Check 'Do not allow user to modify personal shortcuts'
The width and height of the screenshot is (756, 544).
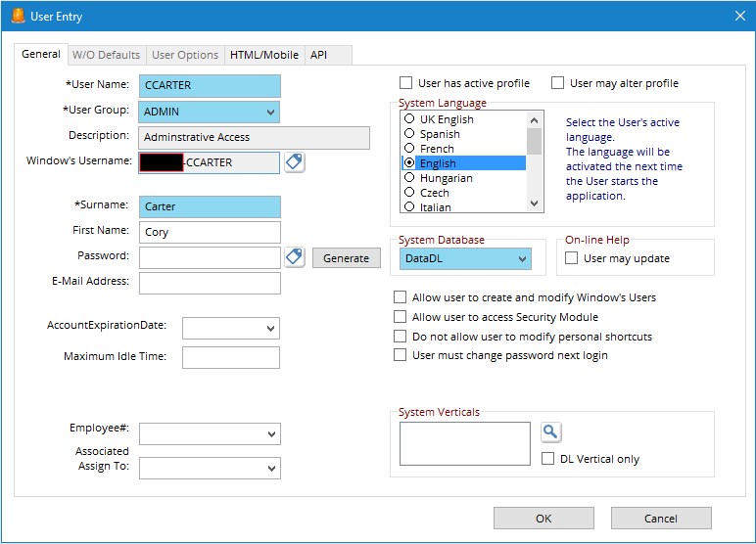click(400, 336)
